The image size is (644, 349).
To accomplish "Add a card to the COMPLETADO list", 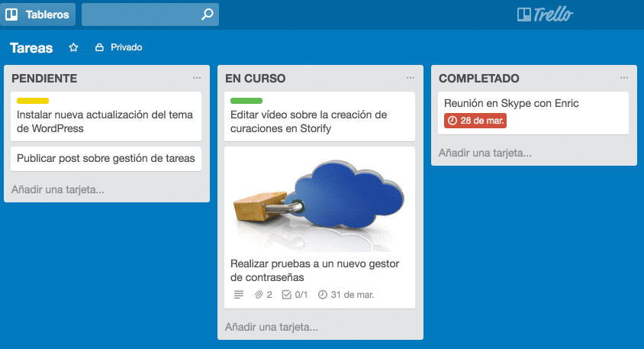I will coord(485,153).
